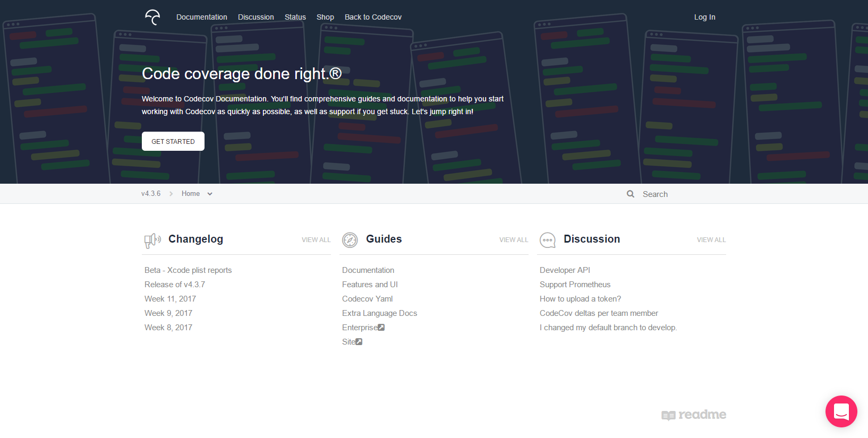View all Changelog entries
The image size is (868, 438).
pos(316,240)
